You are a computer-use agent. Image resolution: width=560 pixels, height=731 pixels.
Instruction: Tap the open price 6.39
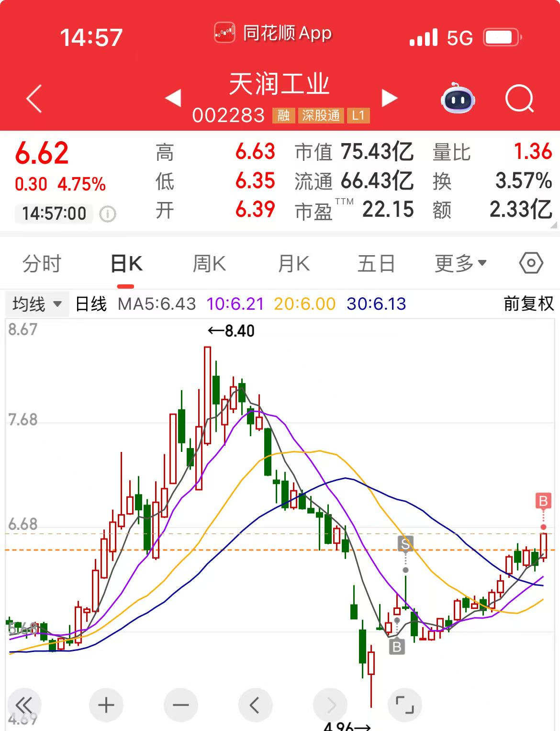pos(255,210)
